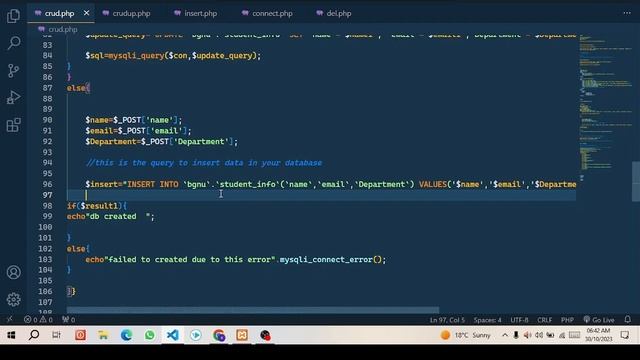
Task: Click the $name=$_POST['name'] line
Action: click(133, 120)
